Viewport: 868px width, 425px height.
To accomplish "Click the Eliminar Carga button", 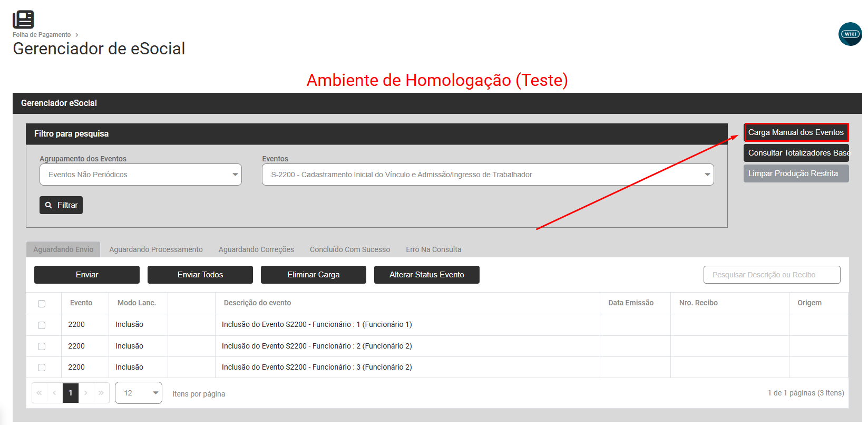I will click(x=314, y=275).
